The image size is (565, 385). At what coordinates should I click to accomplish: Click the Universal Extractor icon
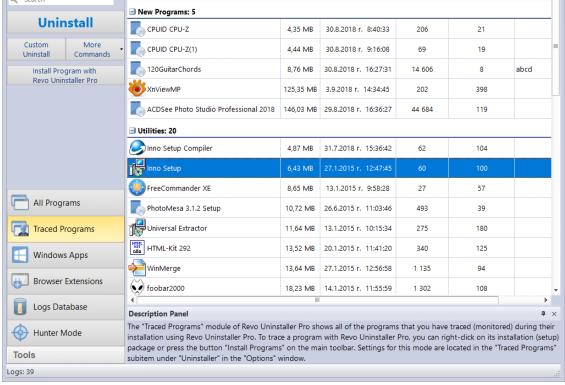(137, 228)
